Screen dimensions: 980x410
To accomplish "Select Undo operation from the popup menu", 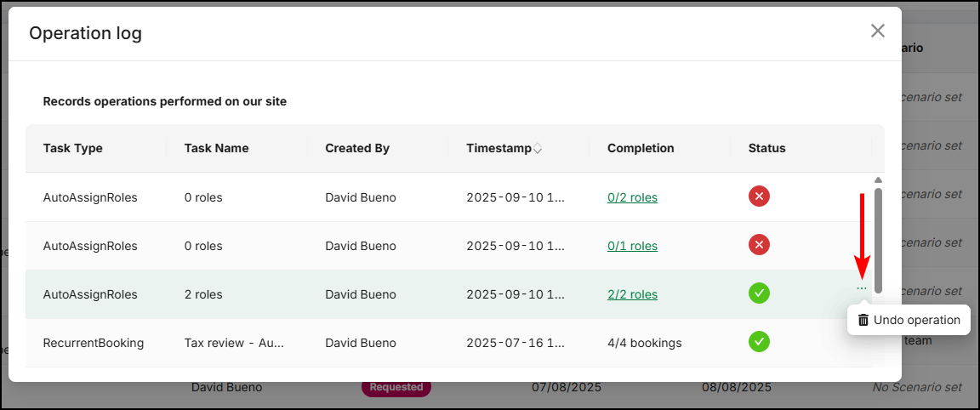I will click(x=909, y=320).
